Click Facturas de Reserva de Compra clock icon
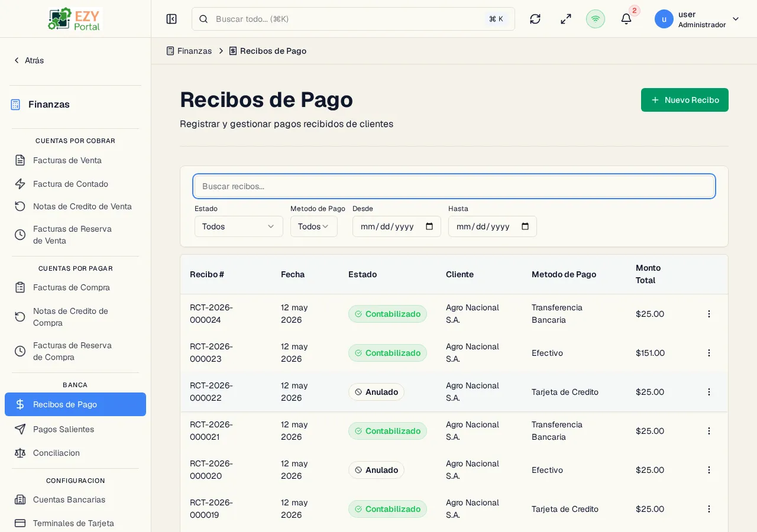Screen dimensions: 757x532 click(20, 351)
